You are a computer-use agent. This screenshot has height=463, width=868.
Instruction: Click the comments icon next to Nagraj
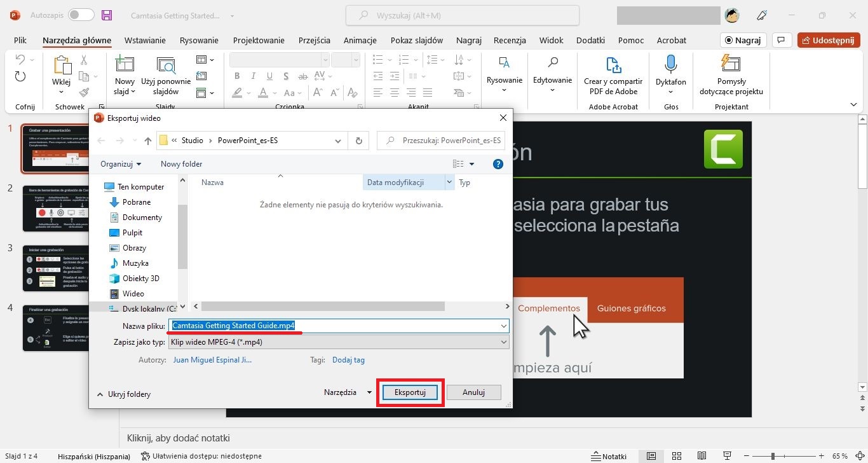click(782, 40)
